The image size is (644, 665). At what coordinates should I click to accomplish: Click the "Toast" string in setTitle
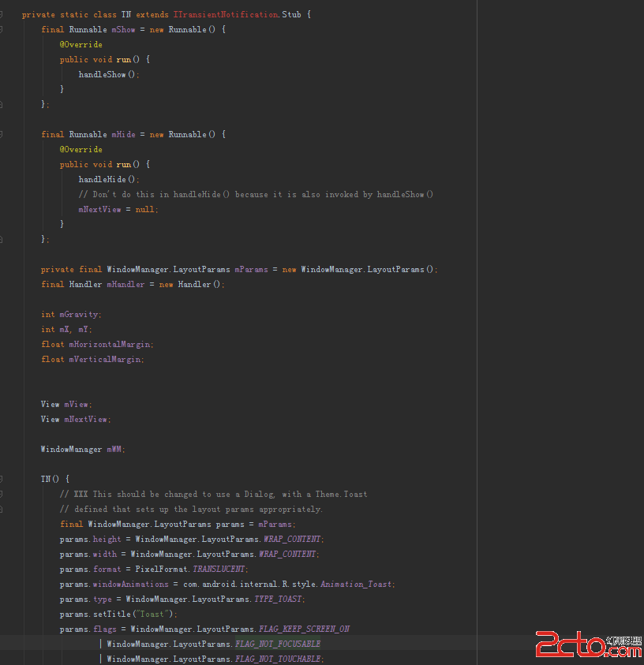coord(152,614)
